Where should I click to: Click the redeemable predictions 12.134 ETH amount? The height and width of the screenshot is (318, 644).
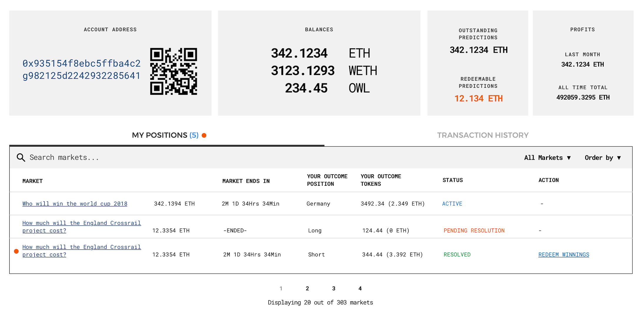[x=478, y=98]
